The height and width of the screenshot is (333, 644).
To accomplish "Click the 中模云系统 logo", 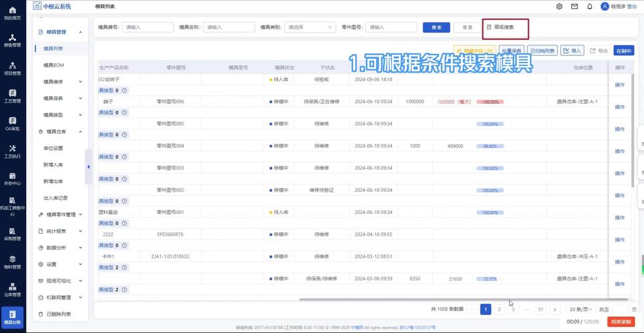I will tap(52, 6).
